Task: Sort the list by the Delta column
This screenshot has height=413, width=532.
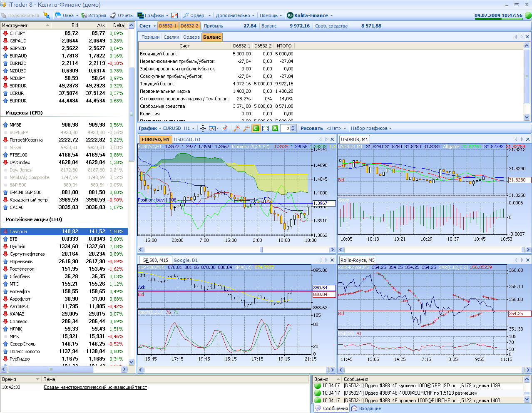Action: tap(117, 25)
